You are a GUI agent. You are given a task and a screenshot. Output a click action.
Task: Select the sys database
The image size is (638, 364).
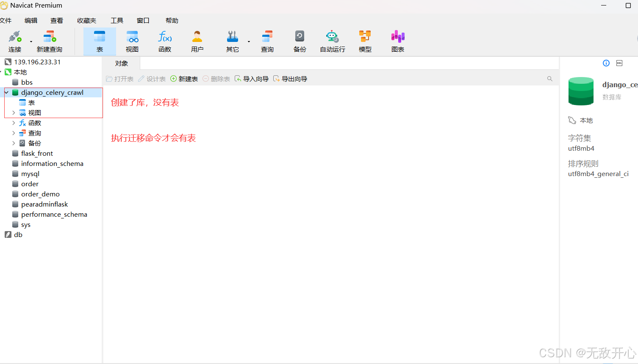tap(26, 224)
